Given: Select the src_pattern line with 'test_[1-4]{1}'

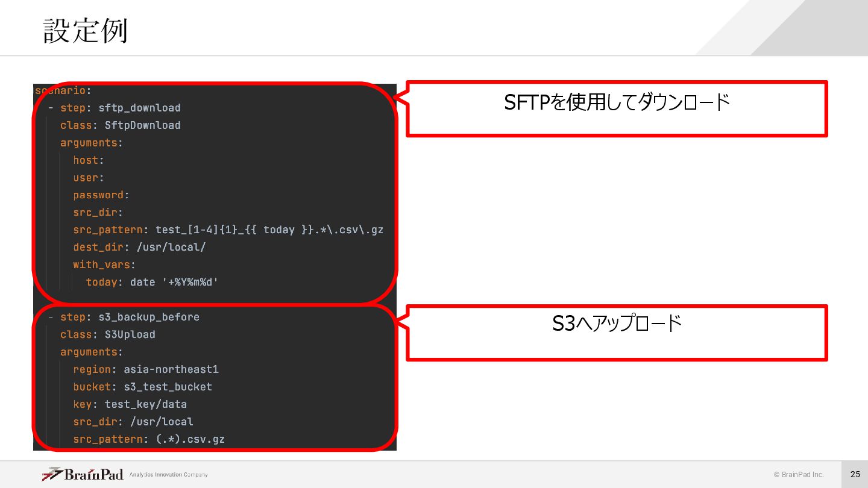Looking at the screenshot, I should pyautogui.click(x=228, y=230).
